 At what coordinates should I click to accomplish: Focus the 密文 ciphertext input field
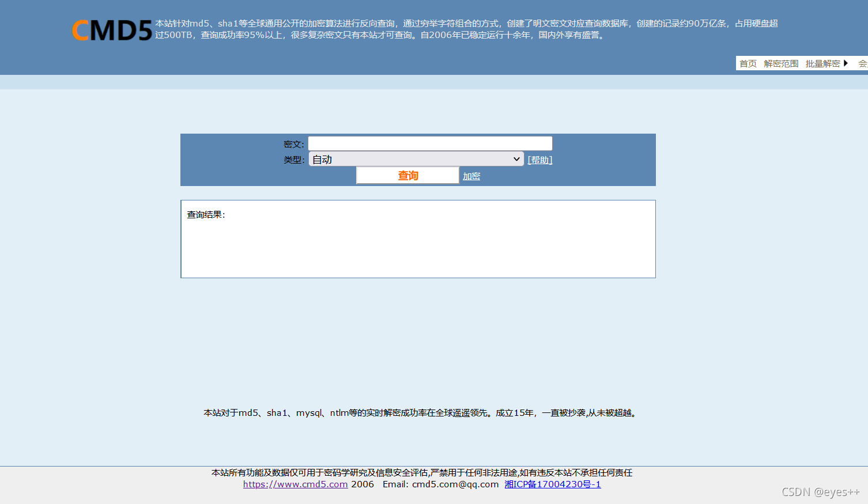(430, 143)
